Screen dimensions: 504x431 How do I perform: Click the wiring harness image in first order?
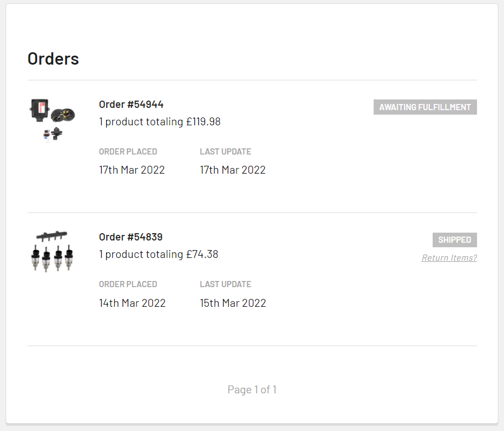pos(63,115)
